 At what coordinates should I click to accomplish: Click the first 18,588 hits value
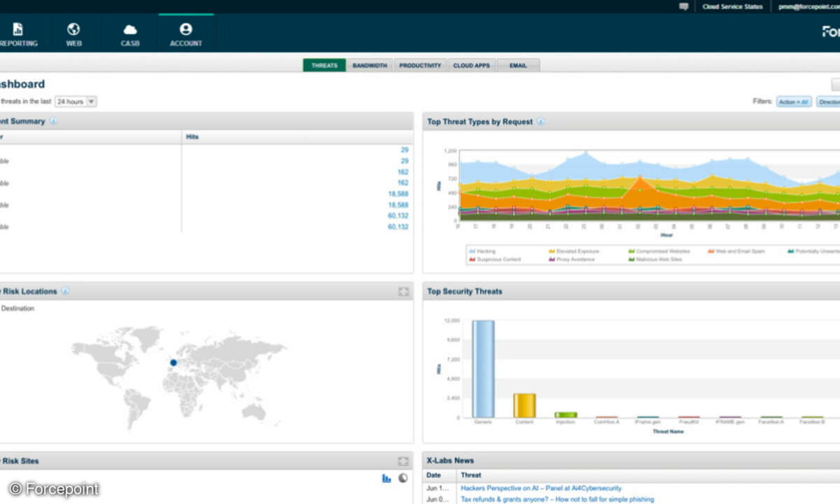(x=398, y=194)
